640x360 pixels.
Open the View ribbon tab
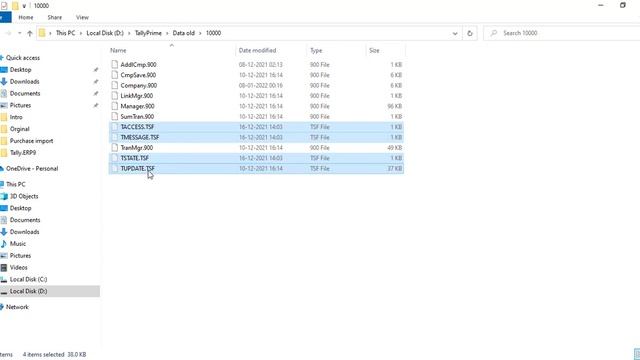(82, 18)
